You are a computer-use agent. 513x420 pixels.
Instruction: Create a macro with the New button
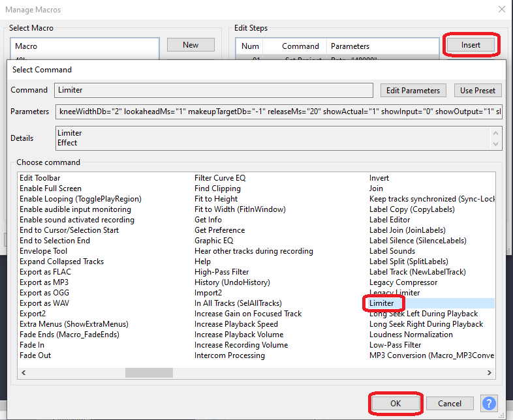(191, 45)
